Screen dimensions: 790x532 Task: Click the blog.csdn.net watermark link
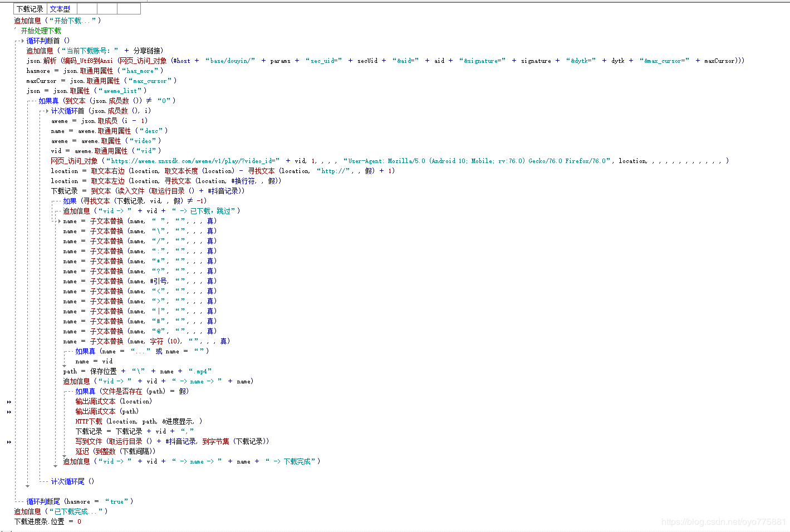(723, 522)
